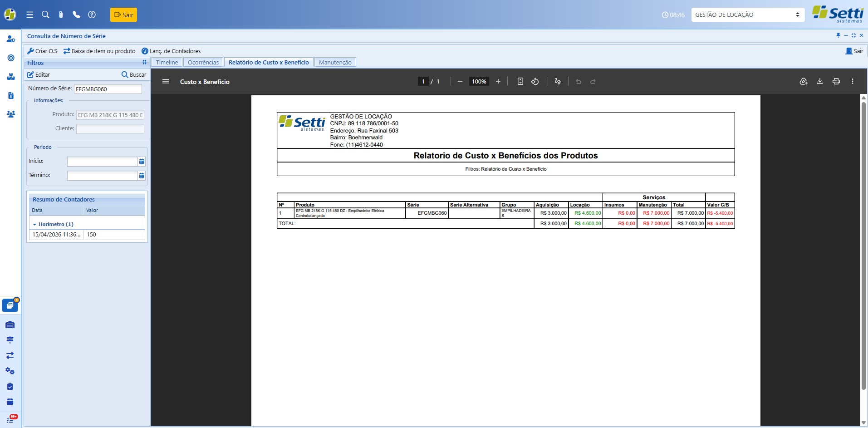Zoom out the PDF with minus button
868x428 pixels.
460,82
